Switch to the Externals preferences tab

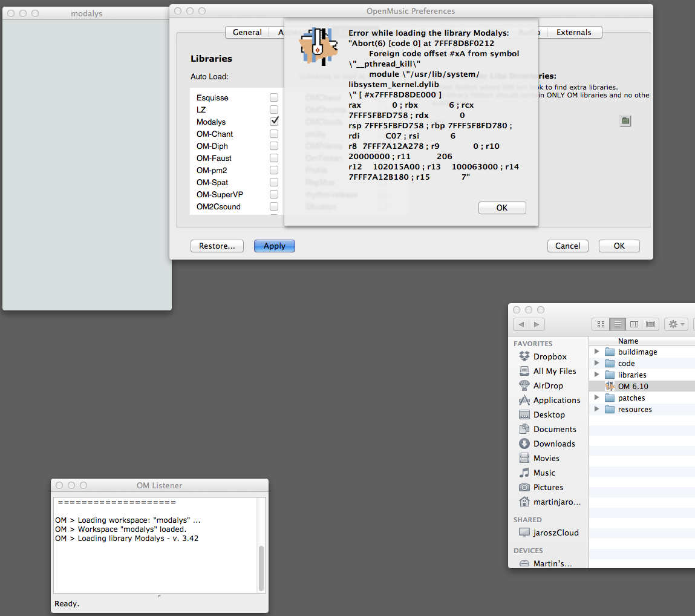573,33
